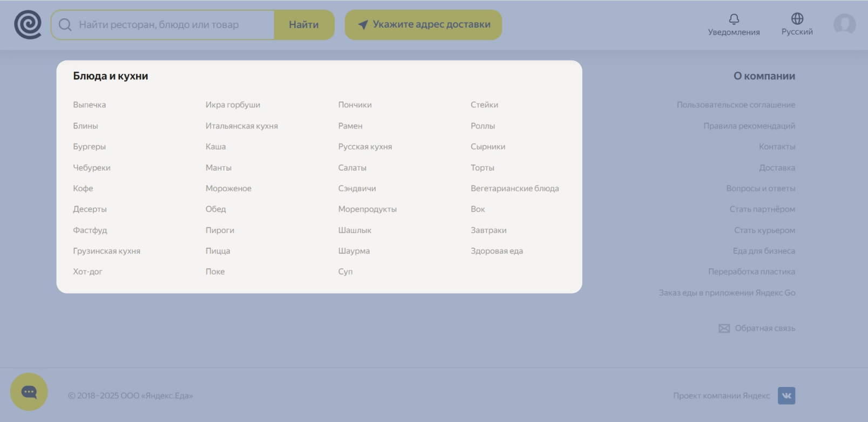Click Проект компании Яндекс text
Screen dimensions: 868x422
[721, 396]
